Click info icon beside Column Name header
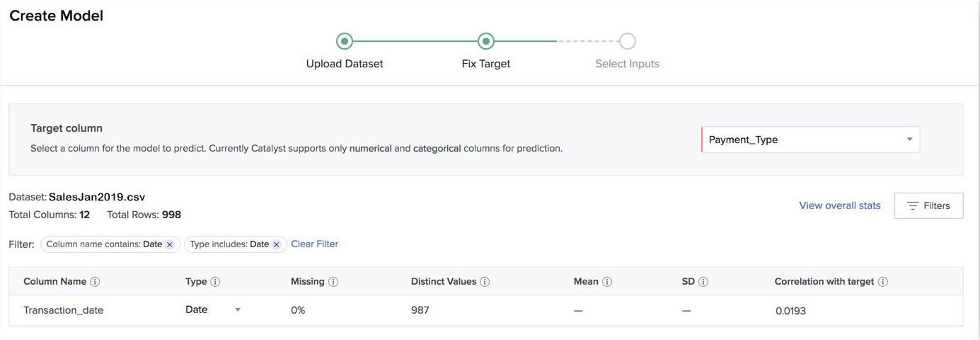980x340 pixels. (95, 282)
